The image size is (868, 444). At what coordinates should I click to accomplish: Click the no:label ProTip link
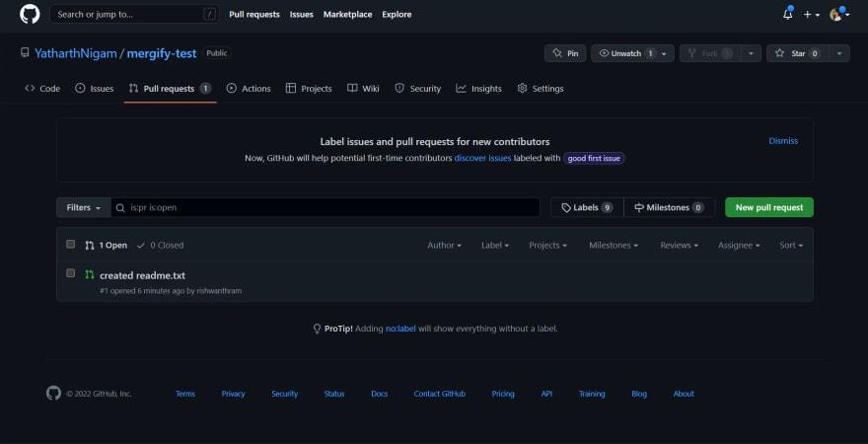tap(400, 329)
